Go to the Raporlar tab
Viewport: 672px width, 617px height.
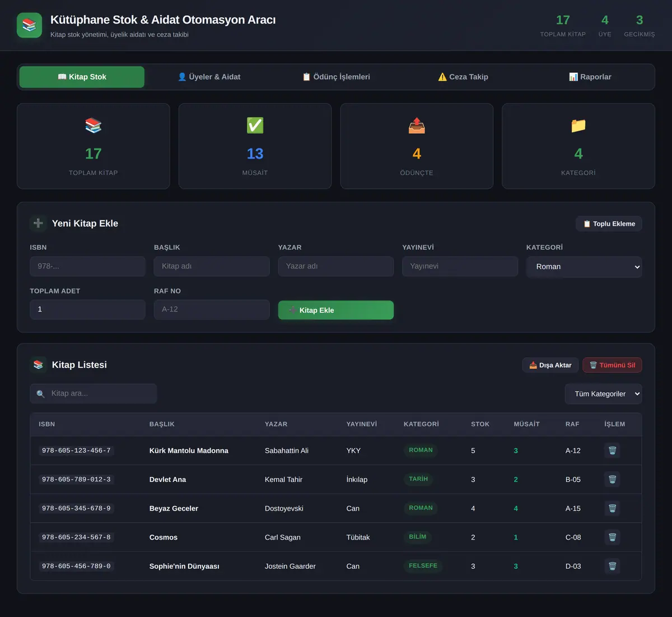pos(590,77)
